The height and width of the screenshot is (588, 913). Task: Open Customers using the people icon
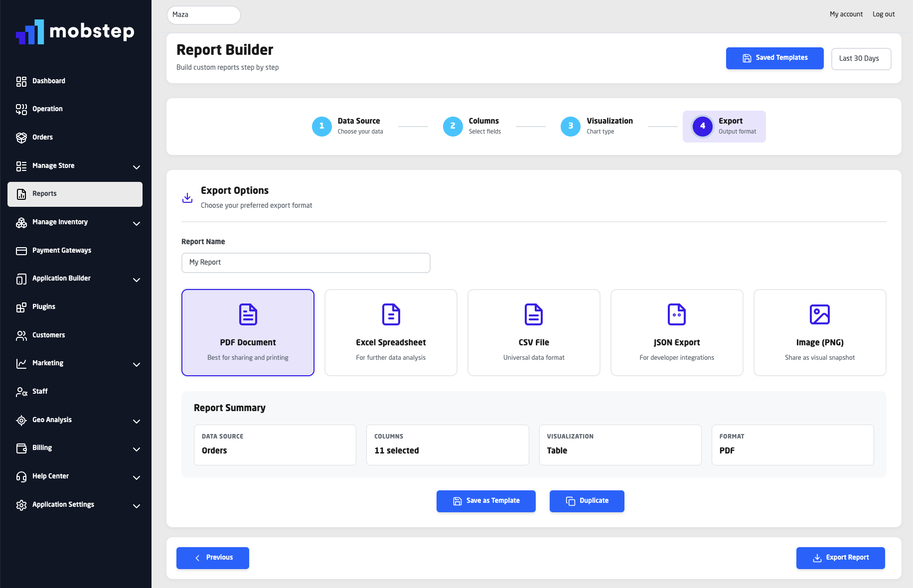(21, 335)
